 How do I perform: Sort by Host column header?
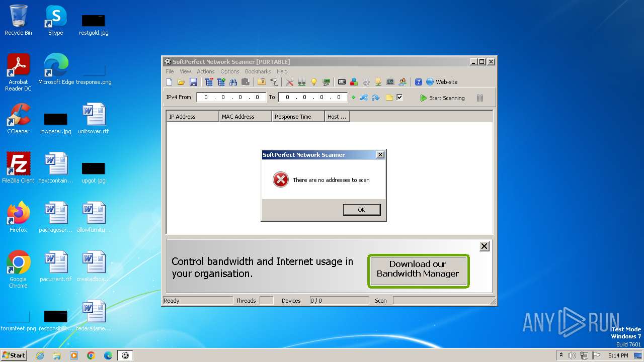click(x=337, y=117)
